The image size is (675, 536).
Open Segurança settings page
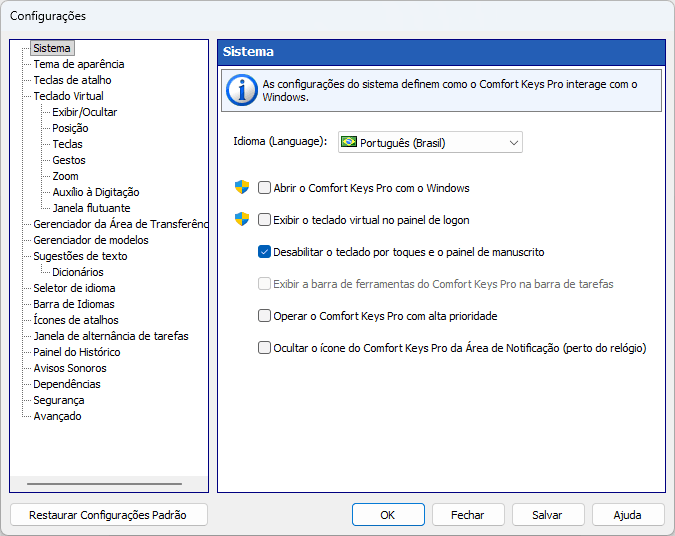click(59, 400)
